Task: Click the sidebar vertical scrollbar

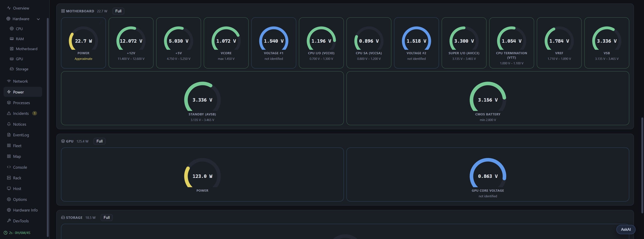Action: pos(48,127)
